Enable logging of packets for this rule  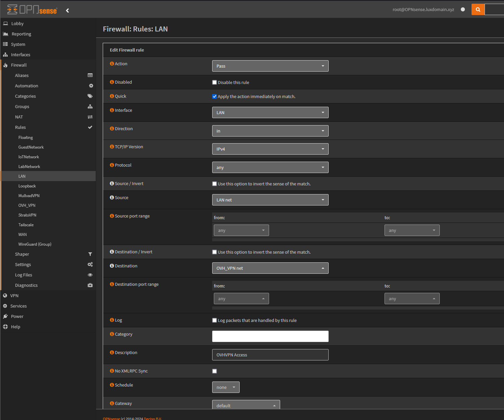(x=215, y=320)
